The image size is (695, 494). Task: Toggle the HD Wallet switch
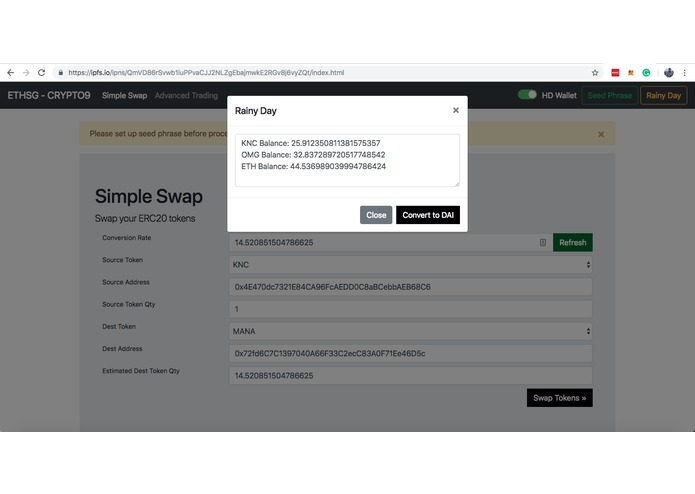[527, 95]
